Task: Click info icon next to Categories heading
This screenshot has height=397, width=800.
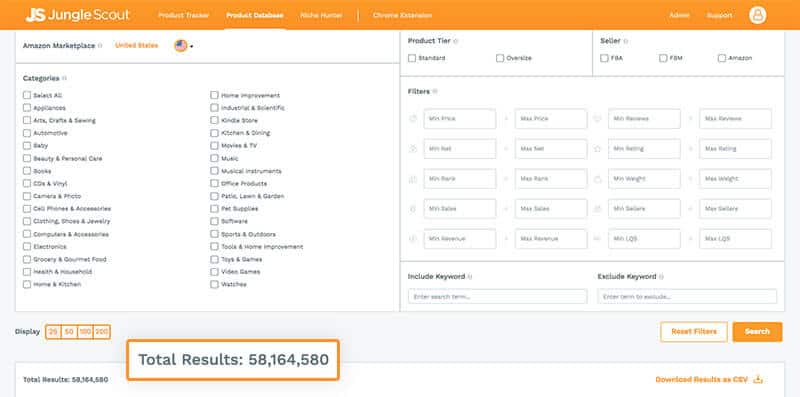Action: [64, 79]
